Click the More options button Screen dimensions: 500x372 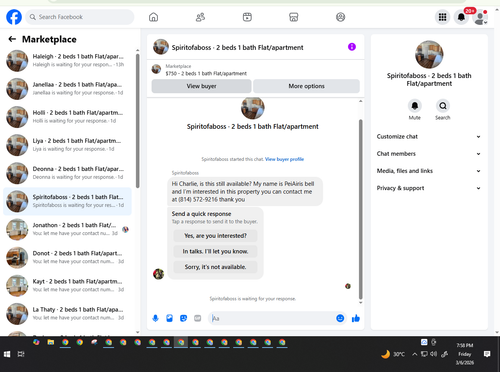306,86
